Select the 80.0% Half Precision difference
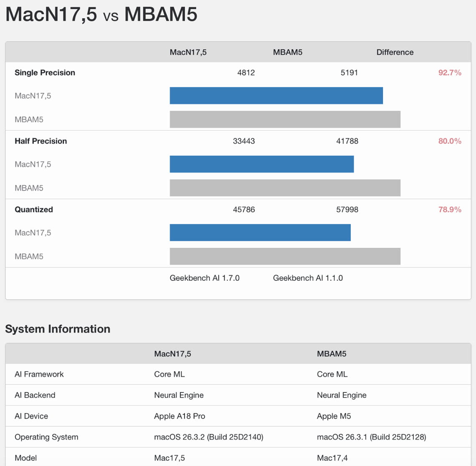This screenshot has height=466, width=476. pyautogui.click(x=449, y=141)
